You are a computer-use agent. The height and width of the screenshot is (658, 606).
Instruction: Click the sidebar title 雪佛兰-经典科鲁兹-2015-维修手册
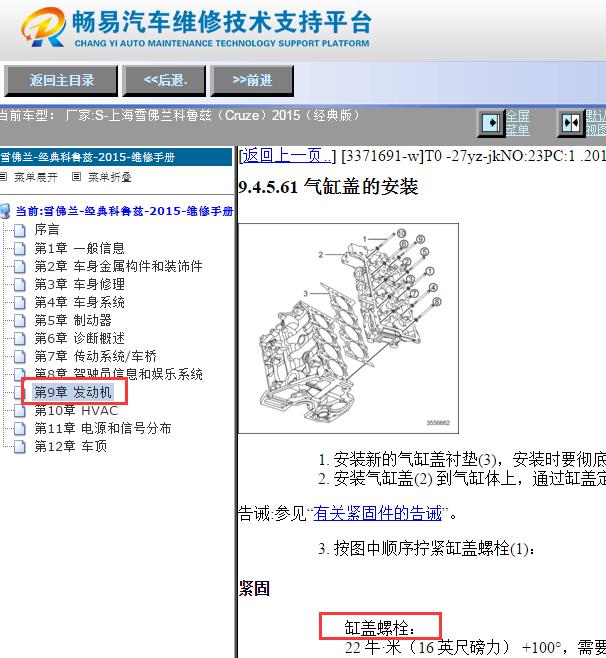[88, 157]
